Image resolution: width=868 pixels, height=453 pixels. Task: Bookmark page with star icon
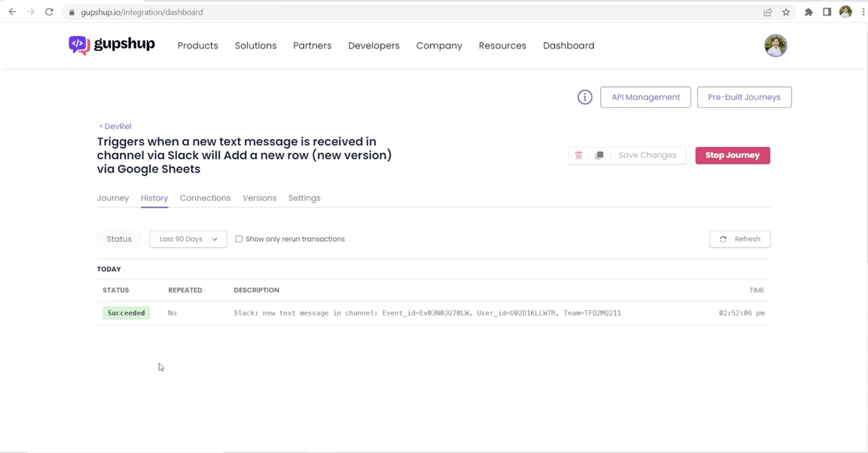(x=786, y=12)
